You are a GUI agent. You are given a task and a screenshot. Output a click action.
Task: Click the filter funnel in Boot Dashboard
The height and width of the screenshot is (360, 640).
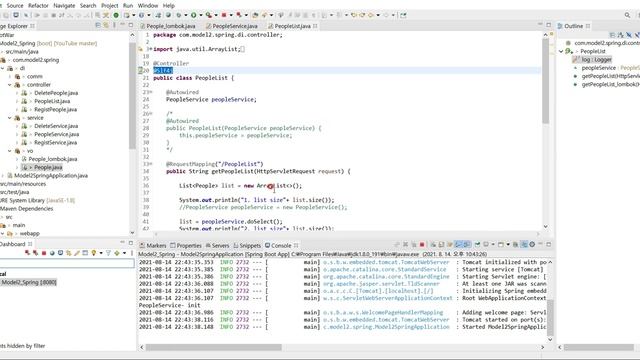(108, 253)
